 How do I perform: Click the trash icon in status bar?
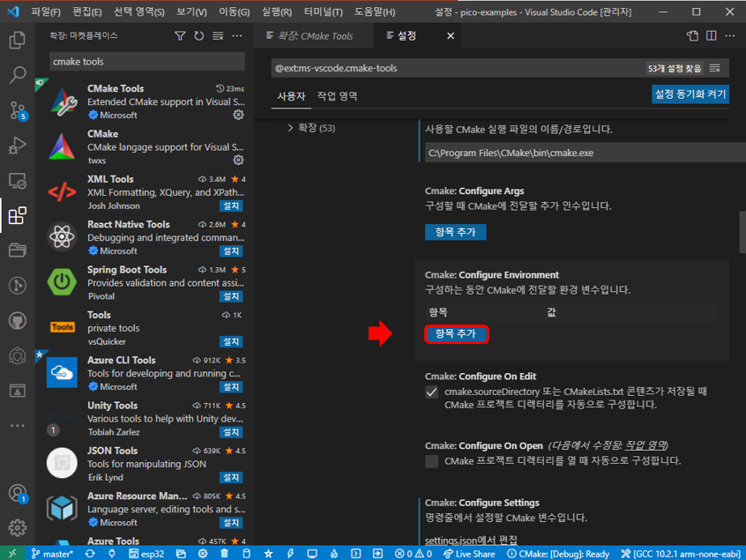click(225, 554)
